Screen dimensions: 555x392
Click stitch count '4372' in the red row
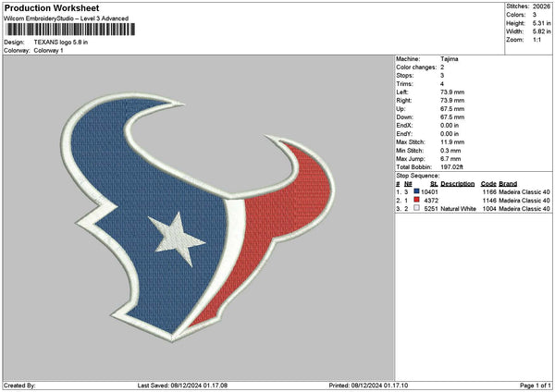(431, 201)
